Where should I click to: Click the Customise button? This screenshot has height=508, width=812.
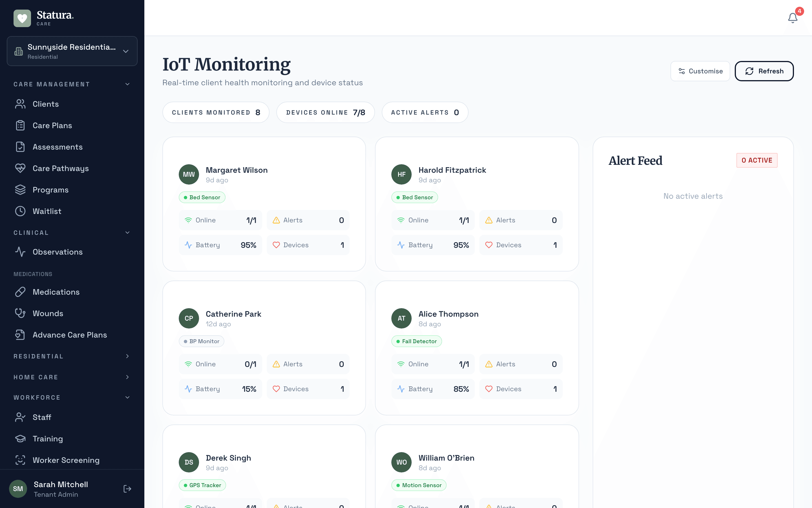[x=700, y=71]
